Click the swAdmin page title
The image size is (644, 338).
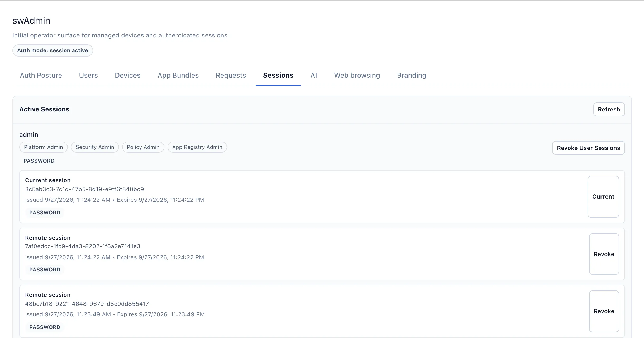[x=31, y=21]
